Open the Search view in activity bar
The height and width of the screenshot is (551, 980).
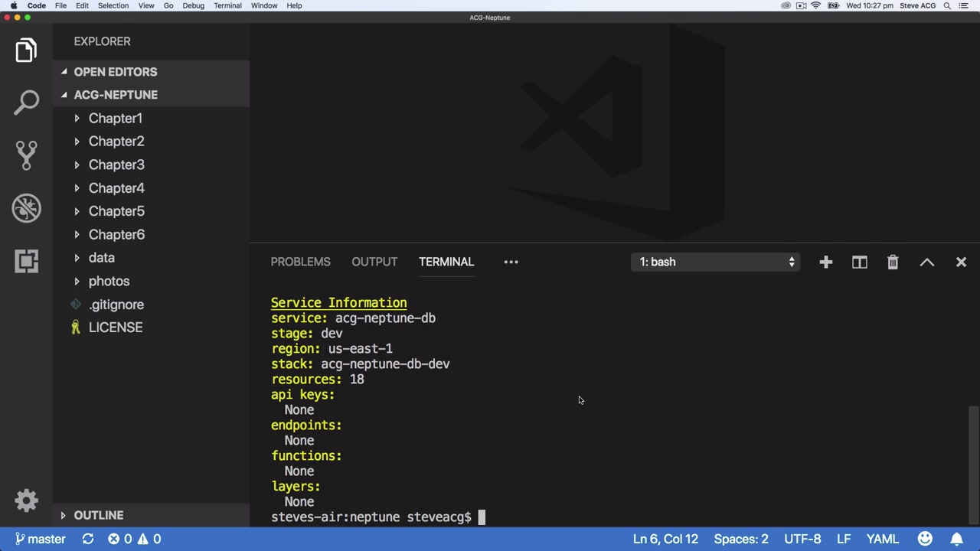[x=26, y=103]
